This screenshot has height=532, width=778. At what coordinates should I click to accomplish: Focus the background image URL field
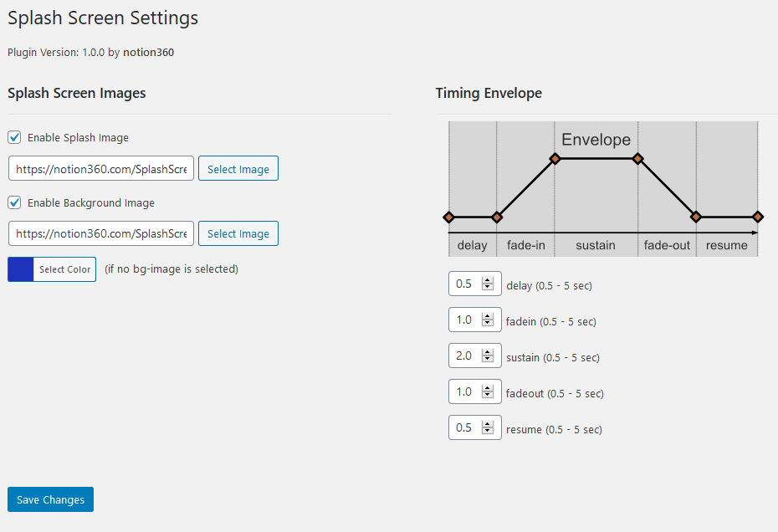[x=101, y=233]
